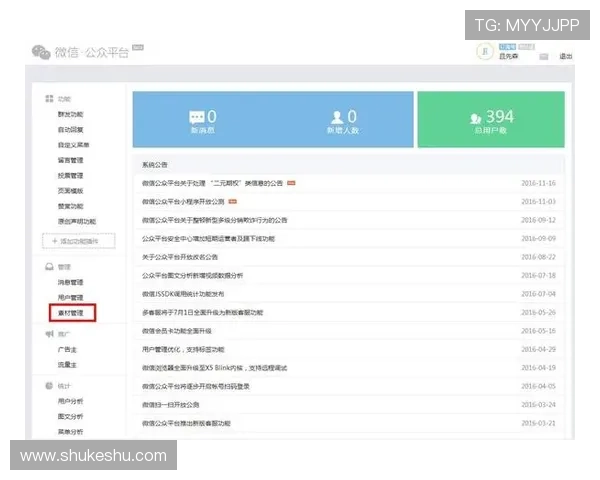
Task: Go to 用户管理 in the sidebar
Action: (x=70, y=297)
